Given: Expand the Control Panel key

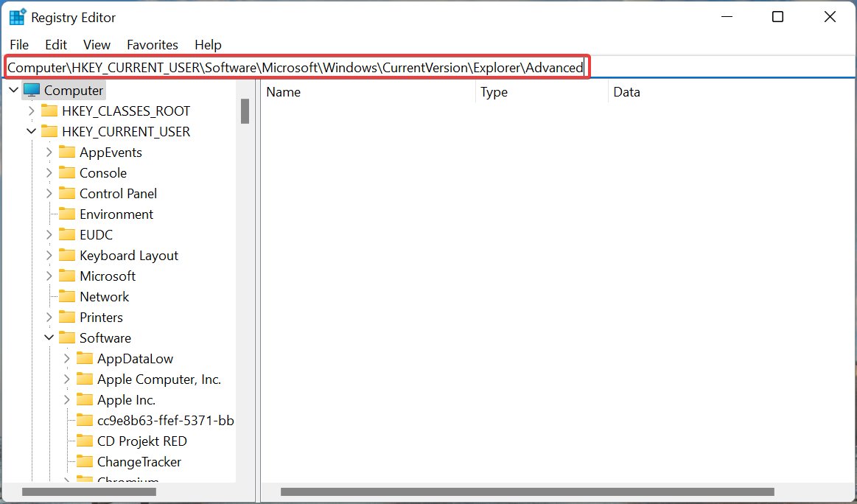Looking at the screenshot, I should 49,194.
